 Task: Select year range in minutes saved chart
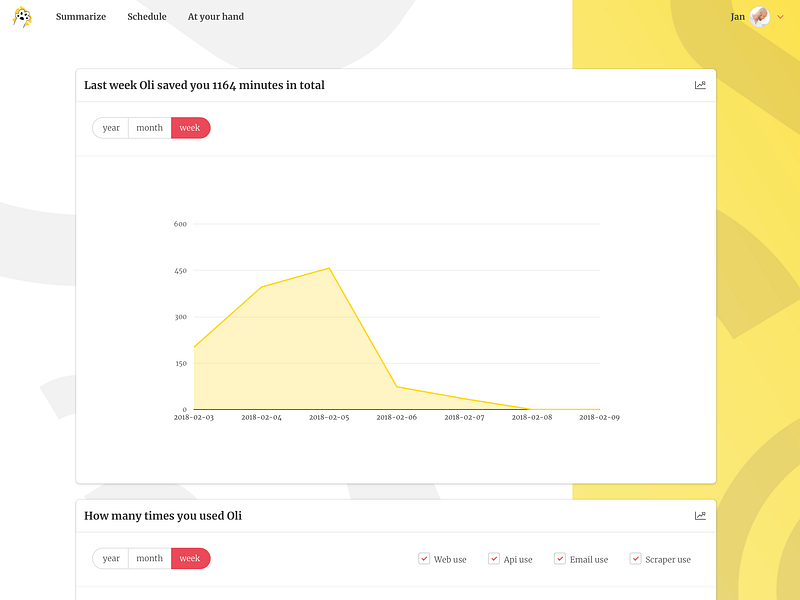[111, 128]
